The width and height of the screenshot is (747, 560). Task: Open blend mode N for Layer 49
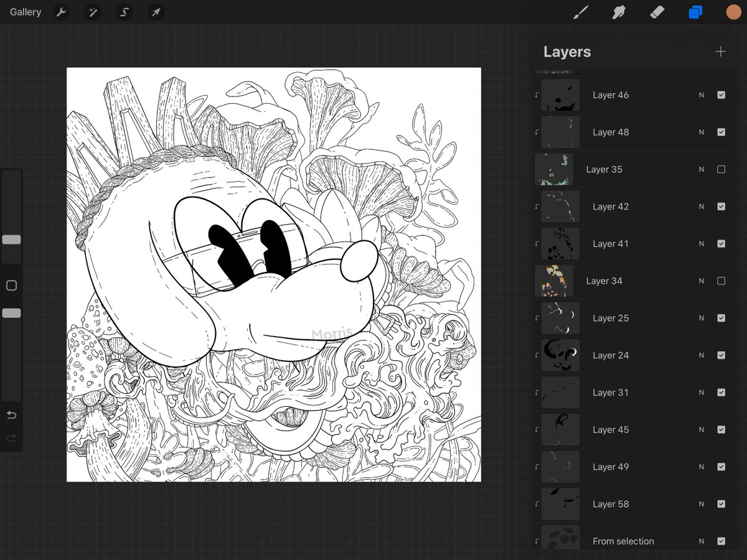(x=702, y=467)
